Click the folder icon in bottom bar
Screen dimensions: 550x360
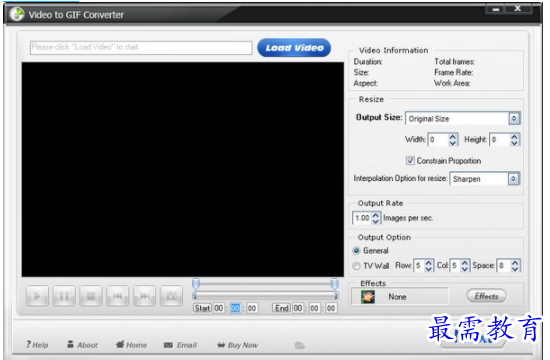pyautogui.click(x=300, y=346)
